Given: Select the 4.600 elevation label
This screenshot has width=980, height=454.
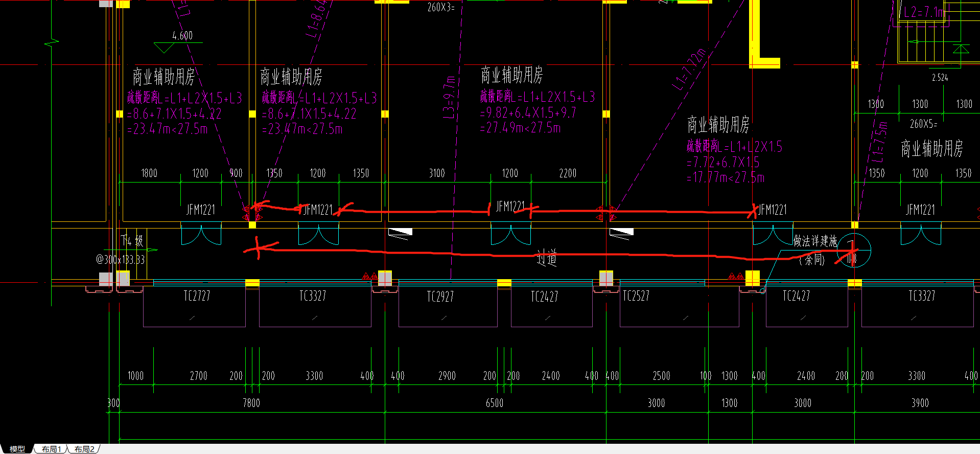Looking at the screenshot, I should pyautogui.click(x=182, y=36).
